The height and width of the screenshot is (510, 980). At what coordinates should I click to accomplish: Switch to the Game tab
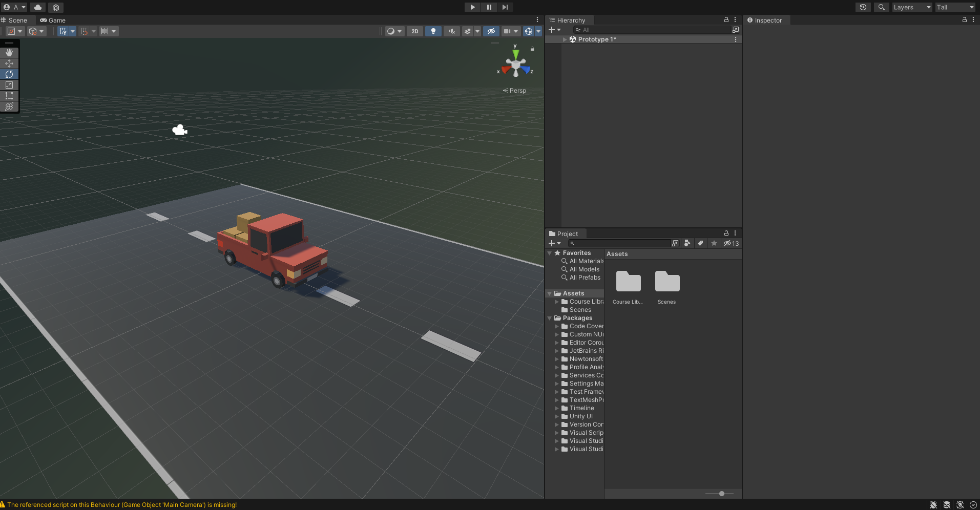pos(53,20)
